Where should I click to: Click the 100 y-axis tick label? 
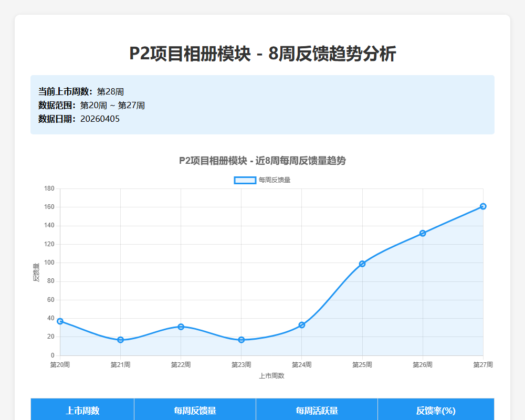pos(49,262)
